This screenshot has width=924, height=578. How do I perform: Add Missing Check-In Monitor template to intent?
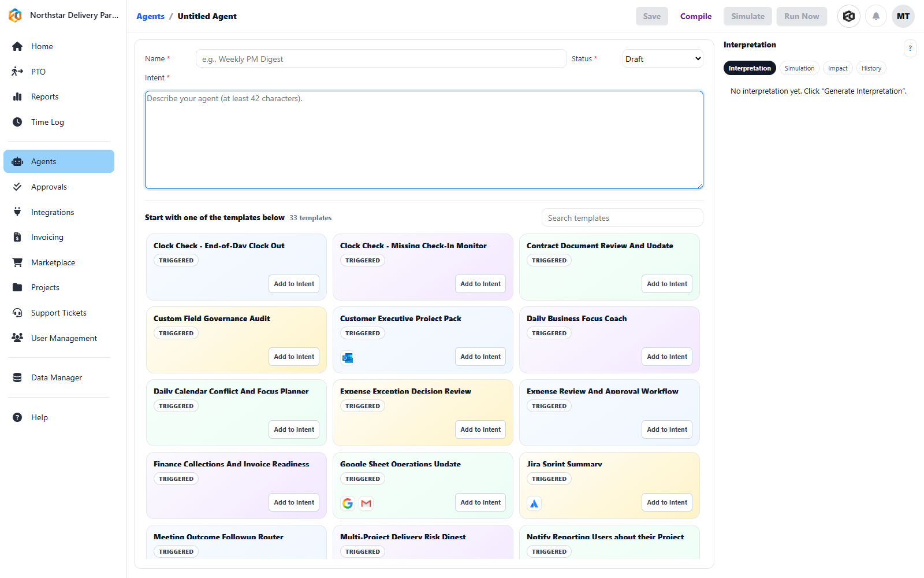point(480,284)
